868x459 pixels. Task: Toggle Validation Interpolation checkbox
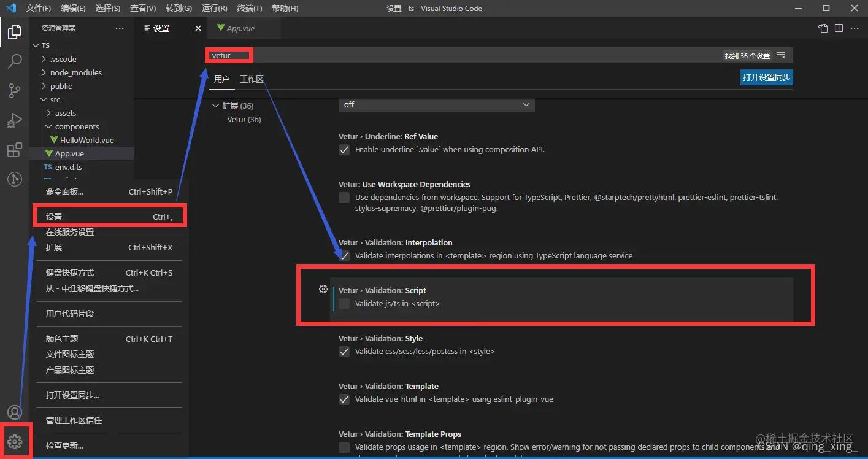coord(344,256)
